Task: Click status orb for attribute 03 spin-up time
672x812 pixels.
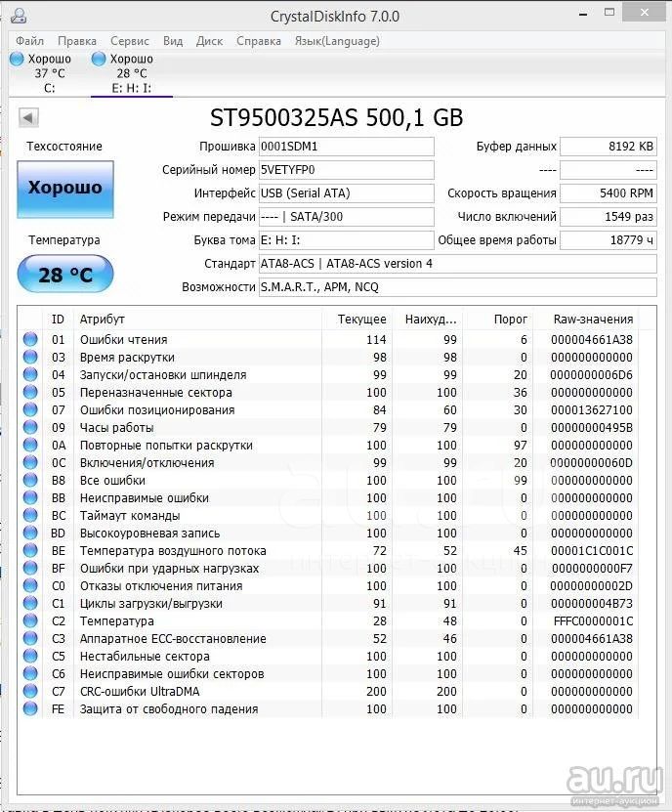Action: [x=30, y=357]
